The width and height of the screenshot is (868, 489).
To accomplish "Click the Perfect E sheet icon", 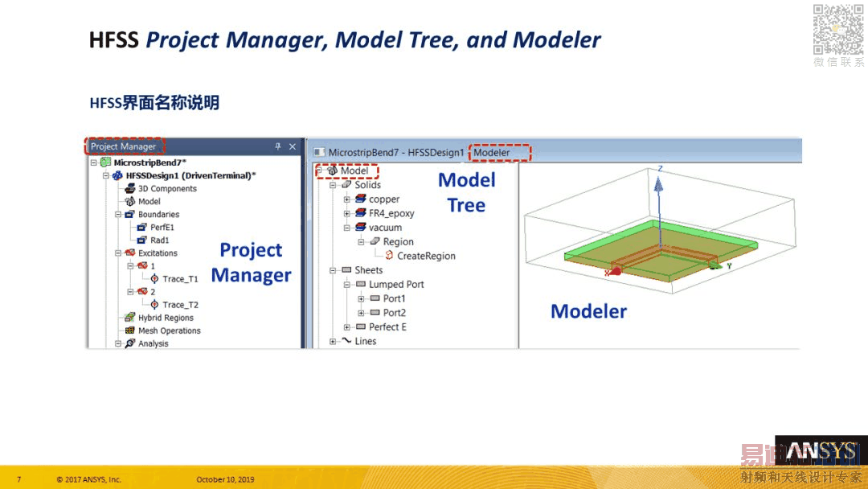I will (x=361, y=327).
